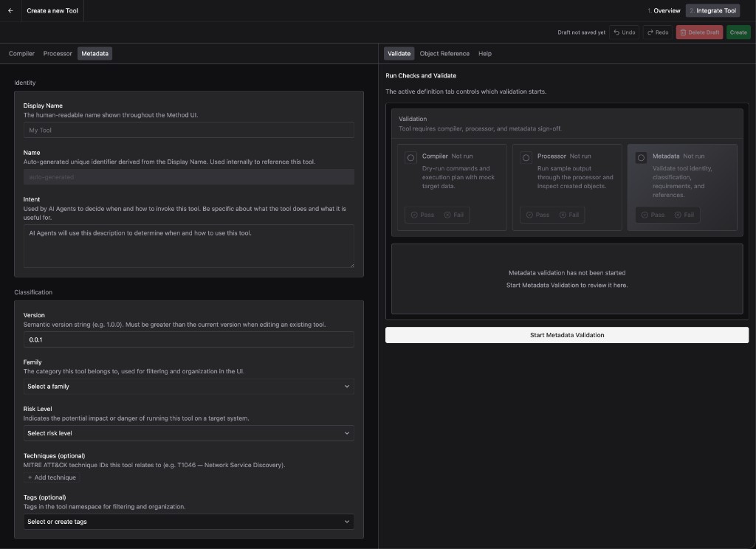Viewport: 756px width, 549px height.
Task: Click the 'Techniques (optional)' label
Action: click(54, 455)
